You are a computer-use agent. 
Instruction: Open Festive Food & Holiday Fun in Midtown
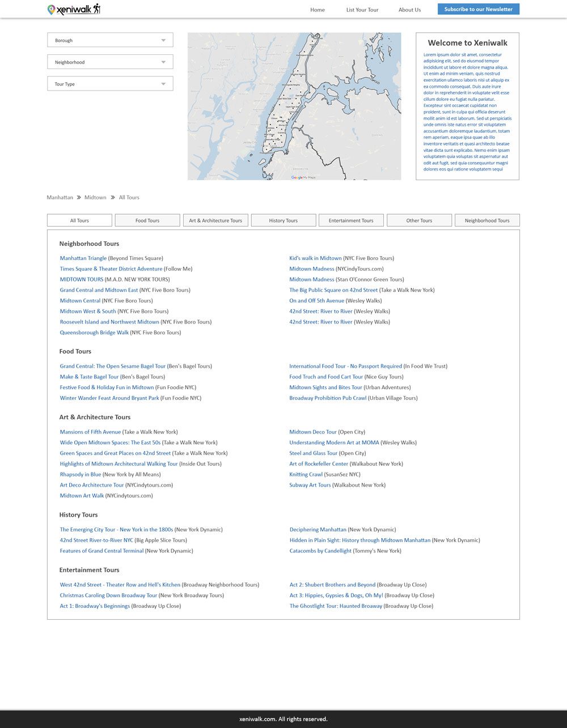pyautogui.click(x=107, y=388)
